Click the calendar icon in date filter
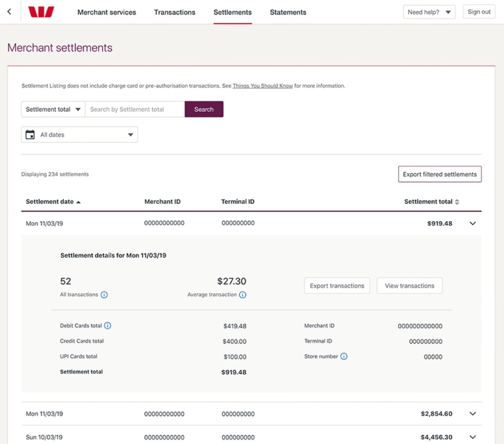 coord(30,134)
